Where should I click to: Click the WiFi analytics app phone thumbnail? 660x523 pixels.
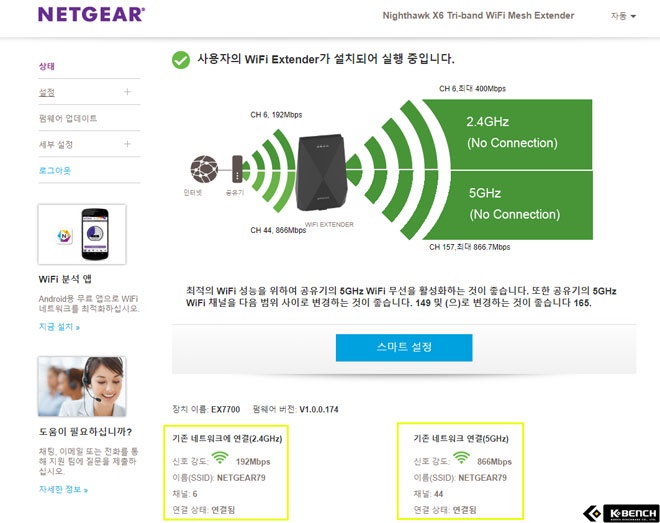coord(82,234)
